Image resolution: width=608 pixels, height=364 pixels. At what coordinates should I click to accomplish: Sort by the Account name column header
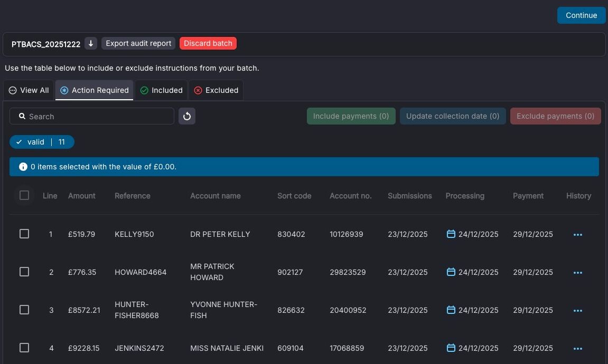point(215,196)
